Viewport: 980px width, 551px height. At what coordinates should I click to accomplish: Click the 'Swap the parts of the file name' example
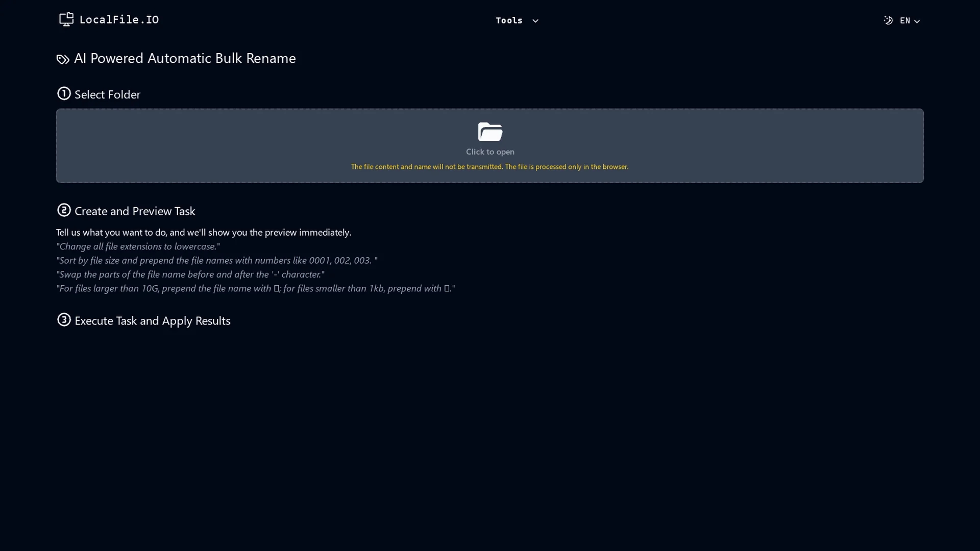pyautogui.click(x=190, y=274)
